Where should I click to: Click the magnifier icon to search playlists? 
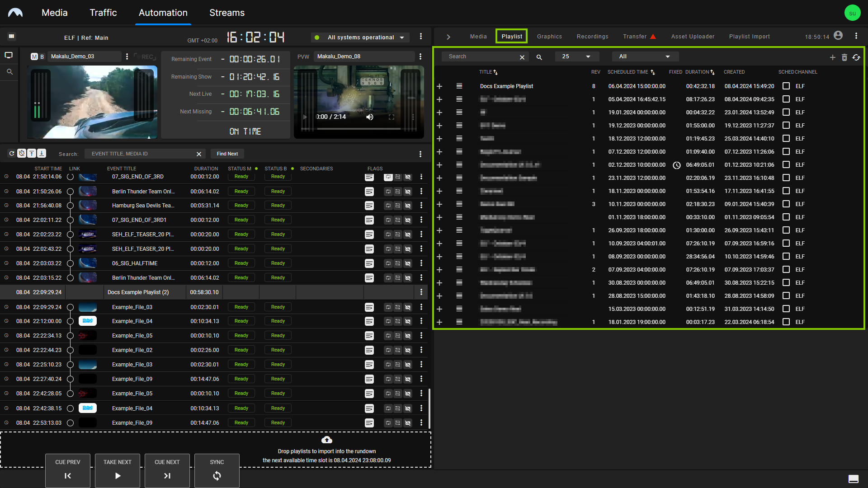pos(539,57)
